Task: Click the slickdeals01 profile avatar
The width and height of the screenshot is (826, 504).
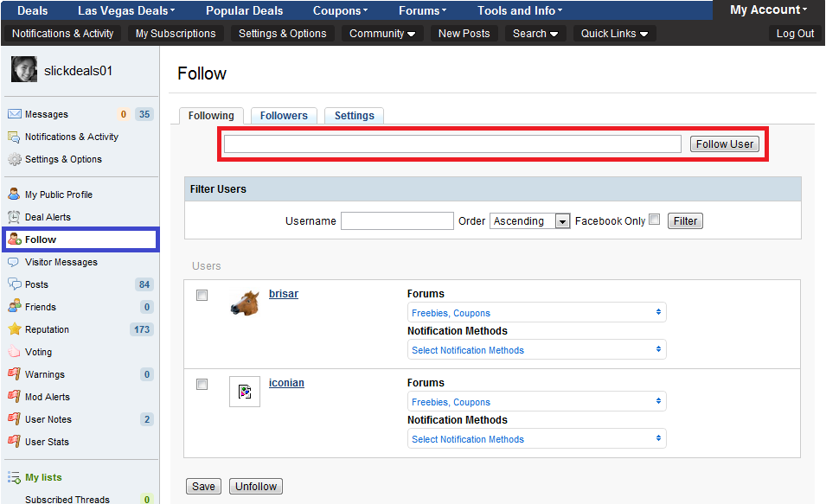Action: (x=24, y=69)
